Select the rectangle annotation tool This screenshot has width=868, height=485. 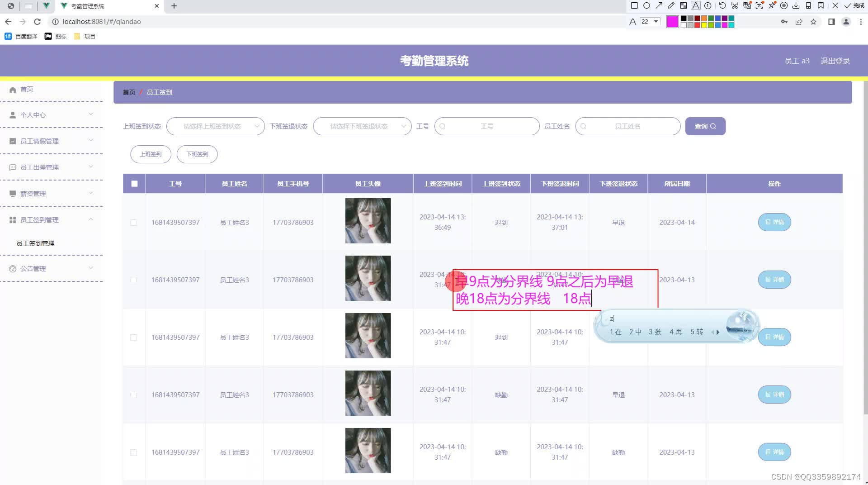tap(634, 6)
